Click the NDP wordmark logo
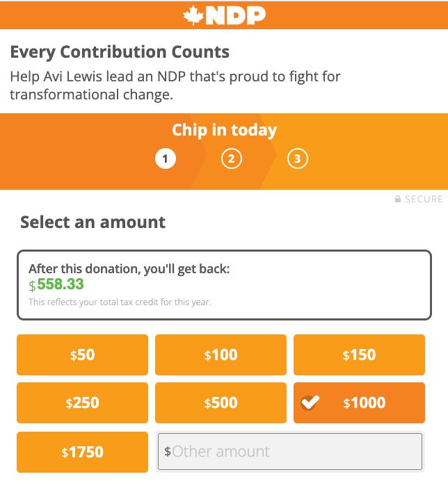Viewport: 448px width, 488px height. point(234,15)
